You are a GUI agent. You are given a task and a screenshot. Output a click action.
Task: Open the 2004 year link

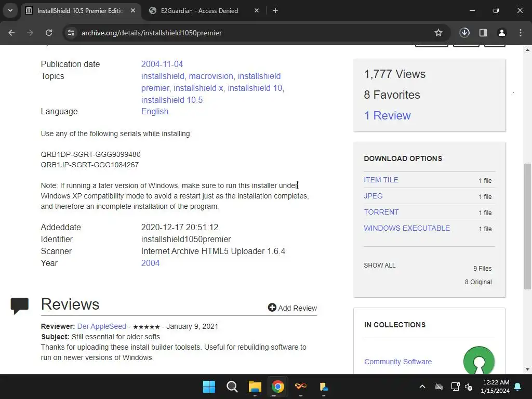[150, 263]
